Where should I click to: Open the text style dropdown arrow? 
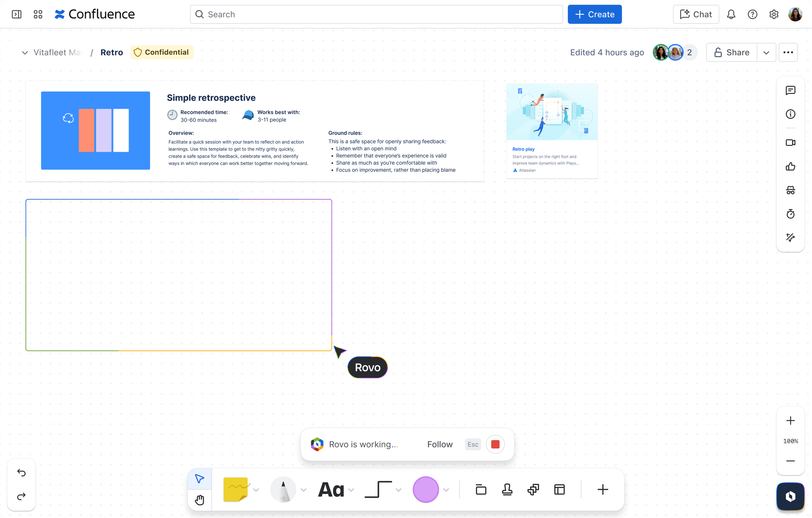click(351, 490)
